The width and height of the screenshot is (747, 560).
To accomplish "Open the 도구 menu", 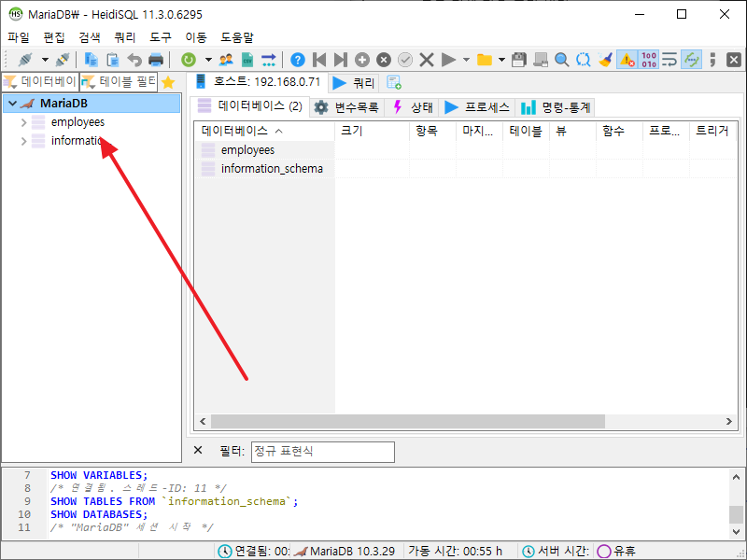I will (161, 37).
